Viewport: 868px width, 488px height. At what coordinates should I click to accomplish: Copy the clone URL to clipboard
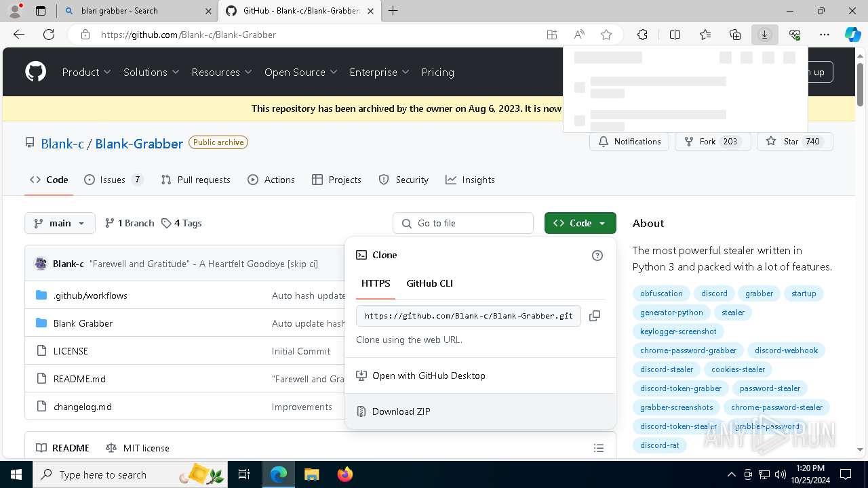coord(595,316)
